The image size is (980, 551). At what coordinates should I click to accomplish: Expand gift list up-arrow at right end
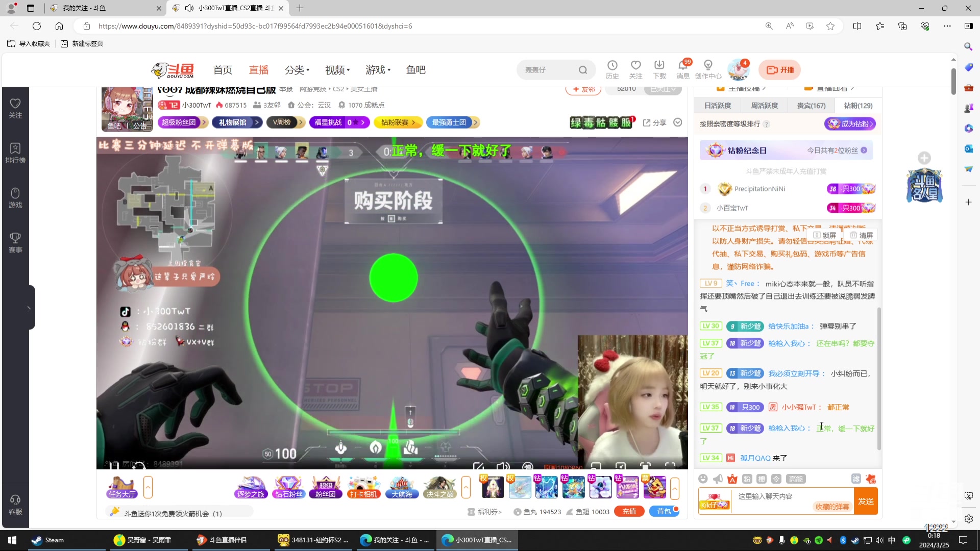tap(675, 489)
